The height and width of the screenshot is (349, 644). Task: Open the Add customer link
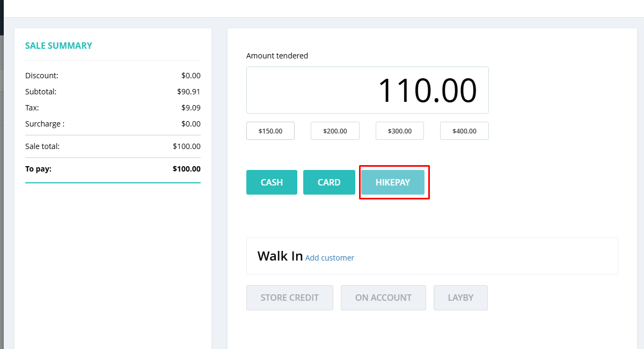pyautogui.click(x=330, y=258)
